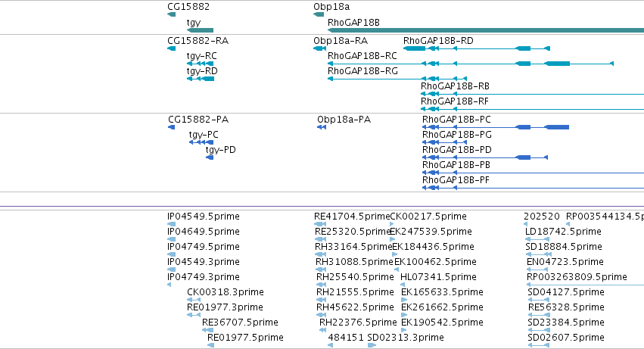Open EST IP04549.5prime label
This screenshot has width=644, height=349.
point(204,217)
